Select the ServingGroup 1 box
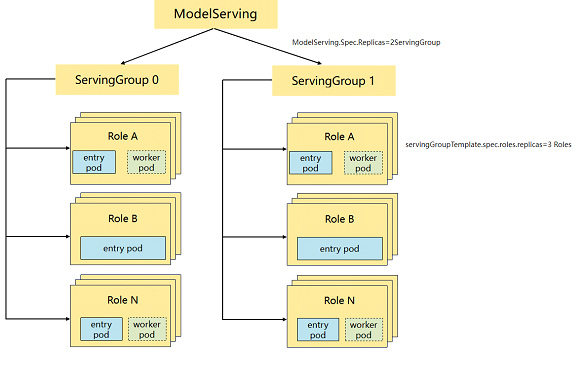Viewport: 585px width, 366px height. (x=334, y=81)
